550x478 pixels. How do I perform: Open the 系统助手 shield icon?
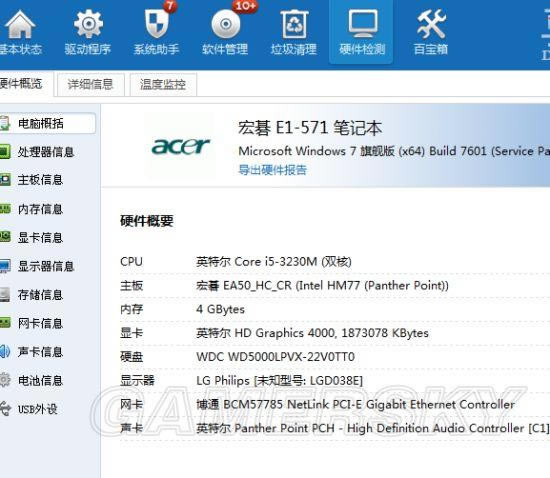tap(157, 24)
